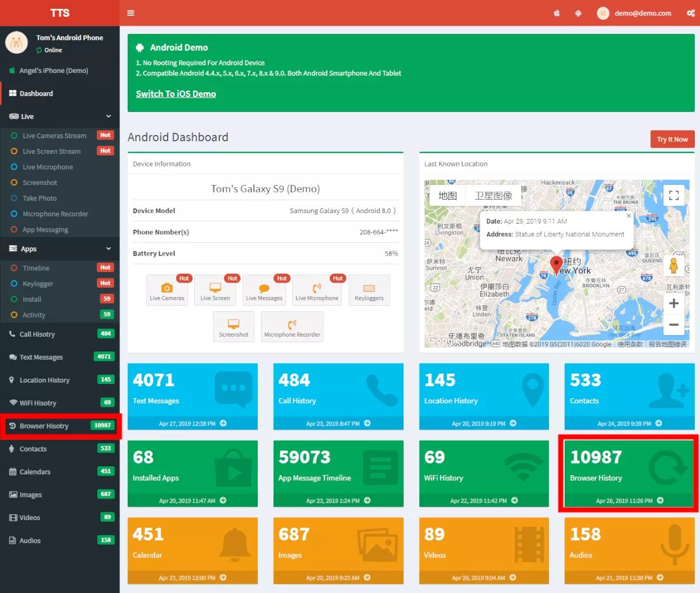Viewport: 700px width, 593px height.
Task: Open Call History in sidebar
Action: [x=60, y=334]
